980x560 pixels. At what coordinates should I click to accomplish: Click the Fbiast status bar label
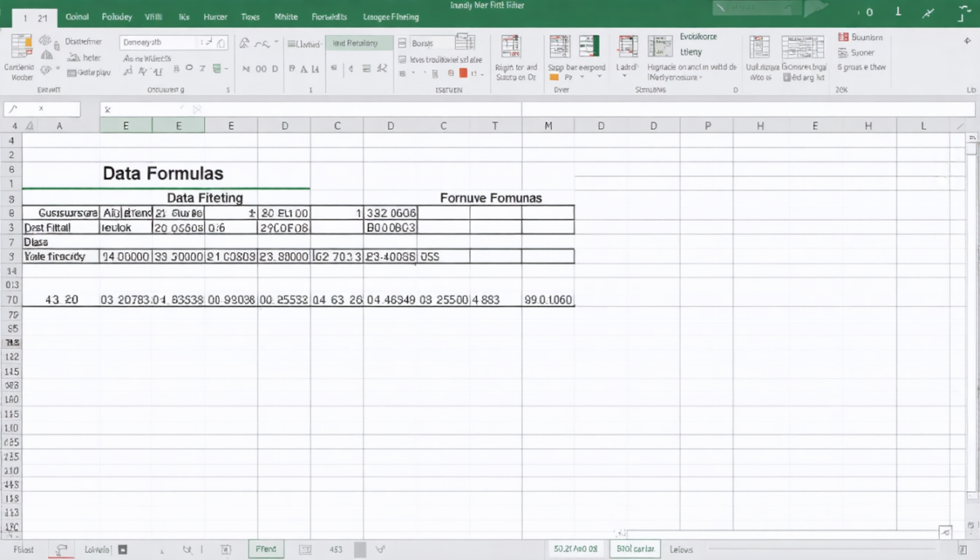pyautogui.click(x=24, y=550)
